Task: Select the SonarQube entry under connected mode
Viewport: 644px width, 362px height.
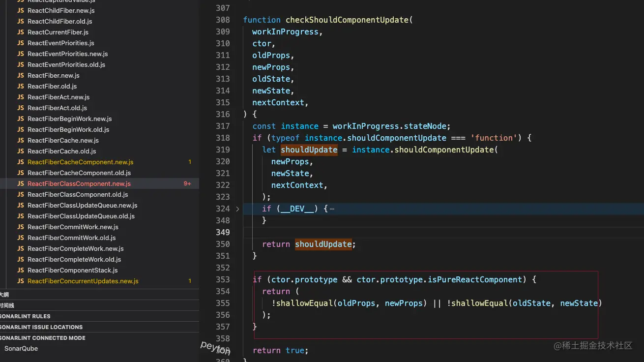Action: tap(21, 349)
